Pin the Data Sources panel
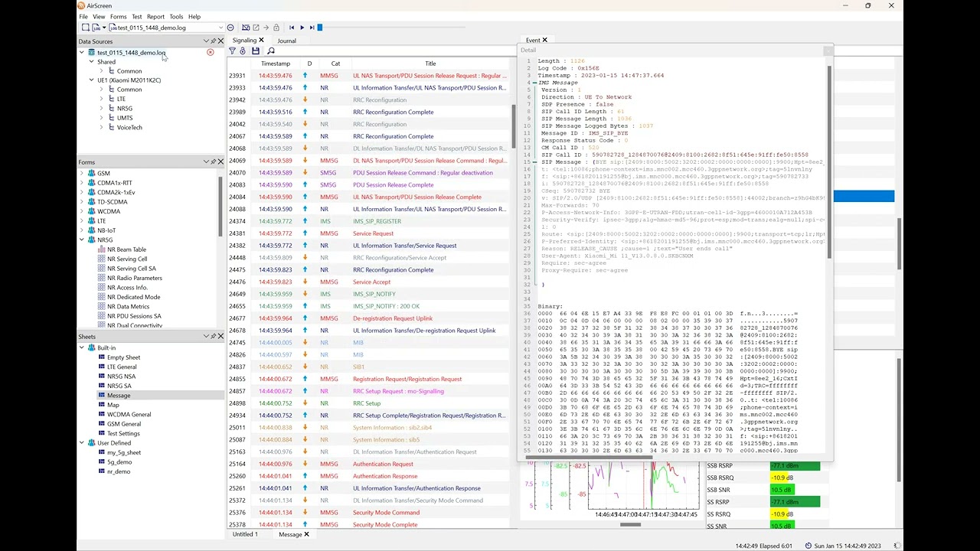 pyautogui.click(x=214, y=41)
